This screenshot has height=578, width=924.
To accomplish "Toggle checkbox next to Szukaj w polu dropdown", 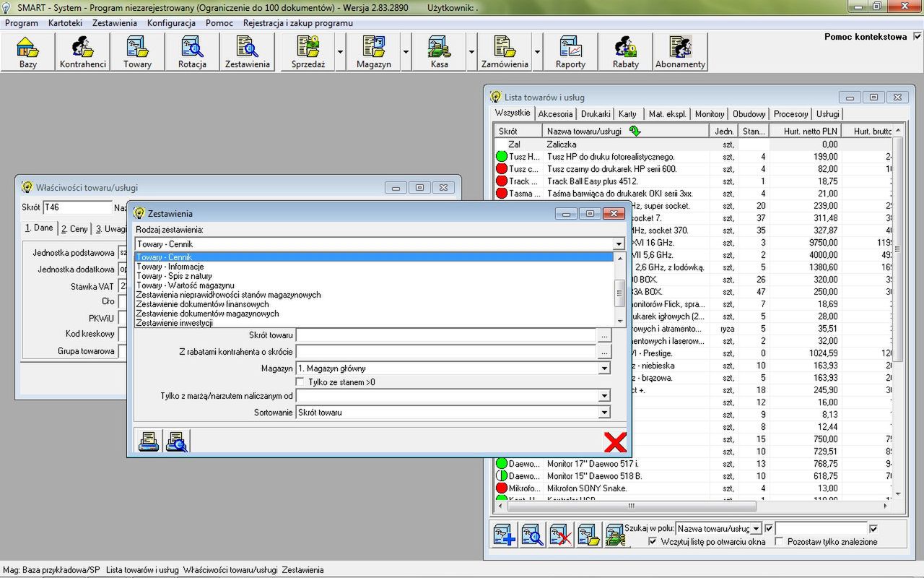I will 769,529.
